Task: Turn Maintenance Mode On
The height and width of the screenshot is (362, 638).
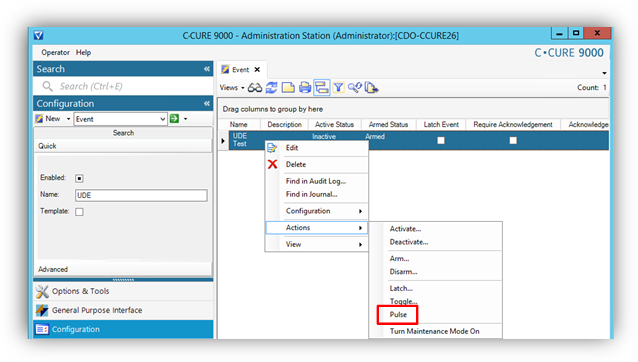Action: pos(435,331)
